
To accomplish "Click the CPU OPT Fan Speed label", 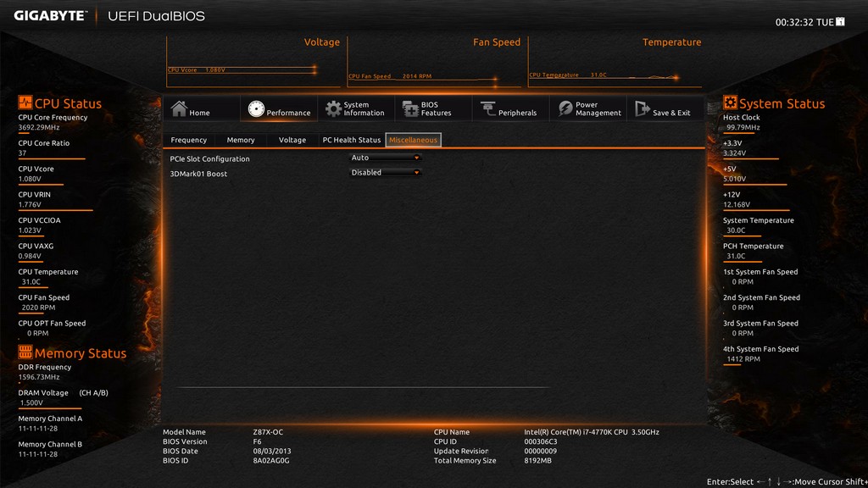I will click(52, 323).
